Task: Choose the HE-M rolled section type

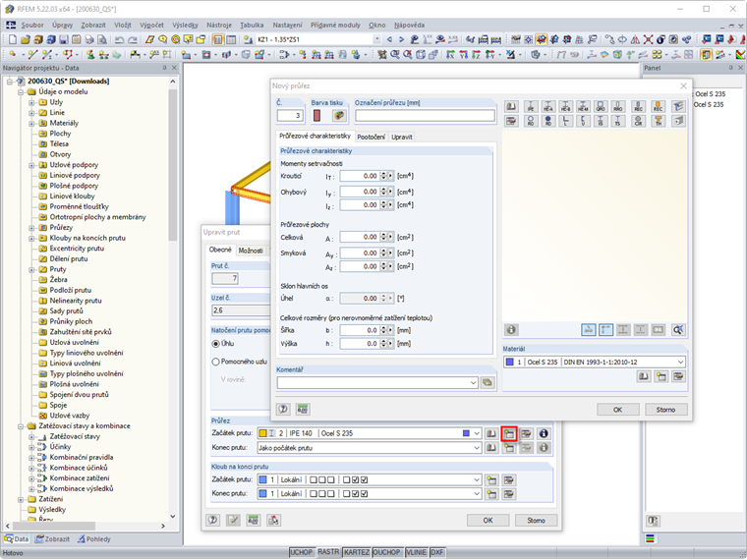Action: coord(583,106)
